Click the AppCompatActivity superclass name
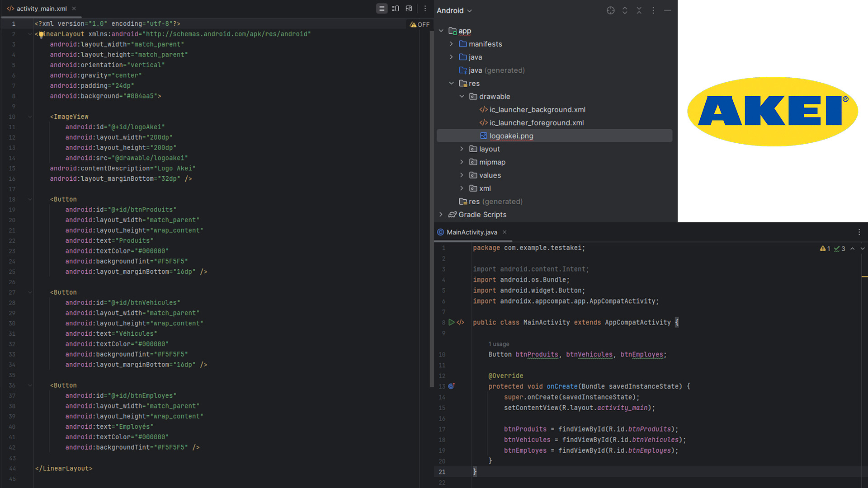The width and height of the screenshot is (868, 488). 637,323
